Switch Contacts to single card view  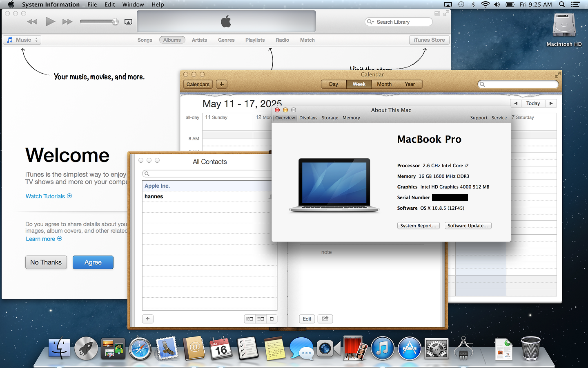click(x=271, y=319)
